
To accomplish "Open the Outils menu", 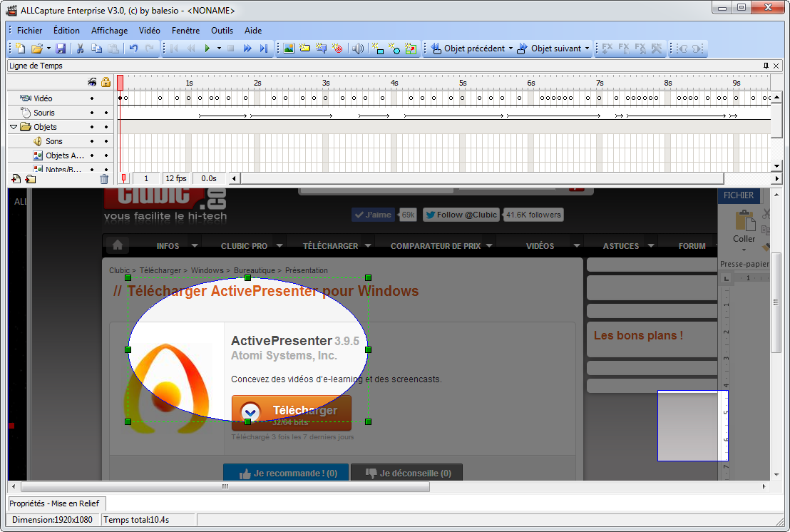I will coord(222,30).
